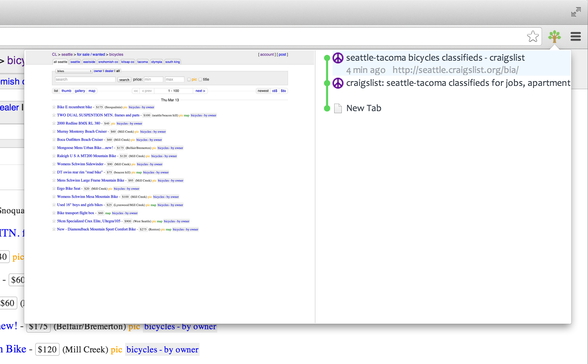Open the craigslist seattle-tacoma classifieds history entry
The width and height of the screenshot is (588, 364).
[x=458, y=83]
